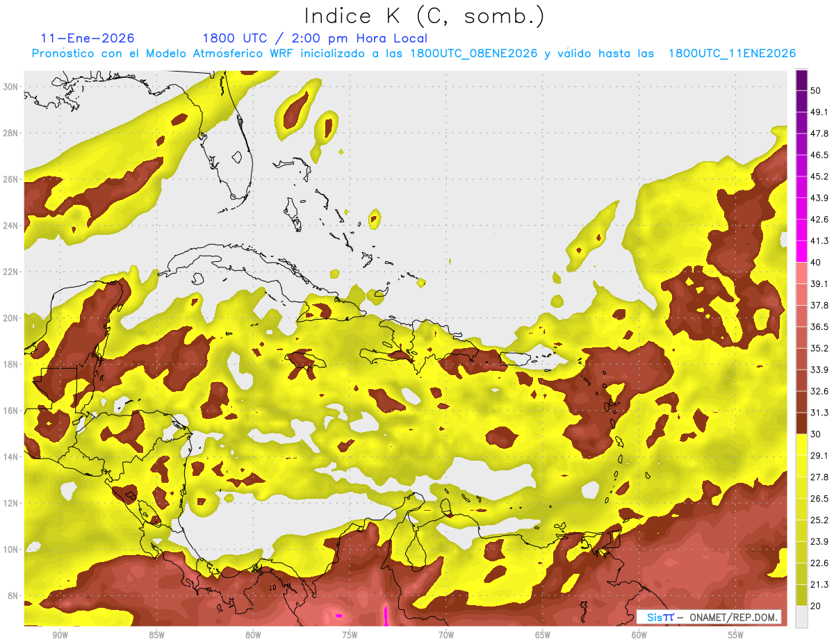Click the 60W longitude label
The height and width of the screenshot is (644, 834).
(x=639, y=635)
